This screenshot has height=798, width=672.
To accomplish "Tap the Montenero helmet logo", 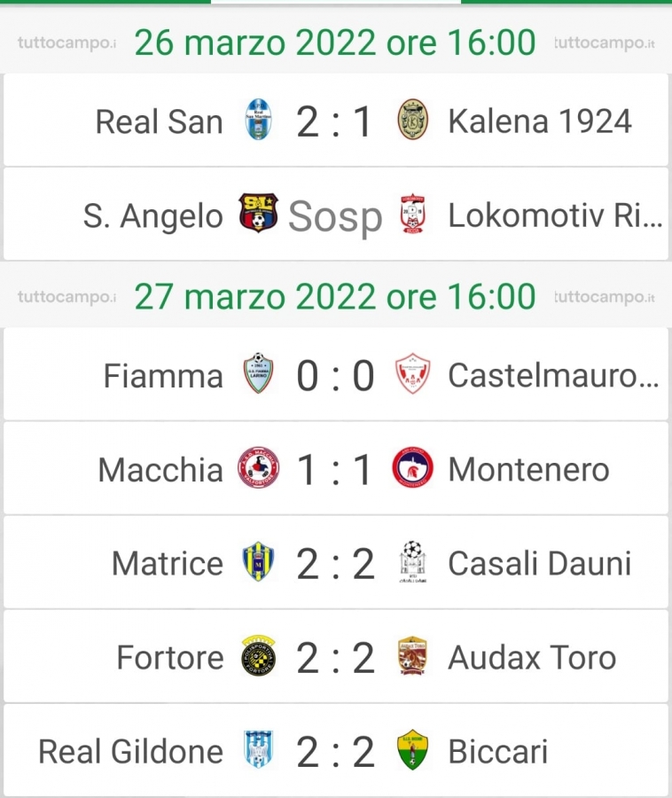I will (x=412, y=467).
